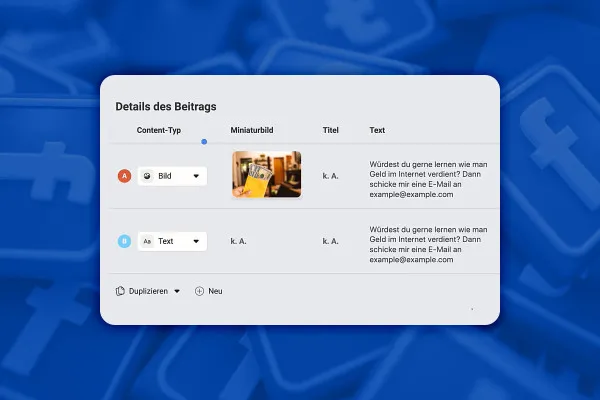Viewport: 600px width, 400px height.
Task: Expand the Duplizieren dropdown arrow
Action: (177, 291)
